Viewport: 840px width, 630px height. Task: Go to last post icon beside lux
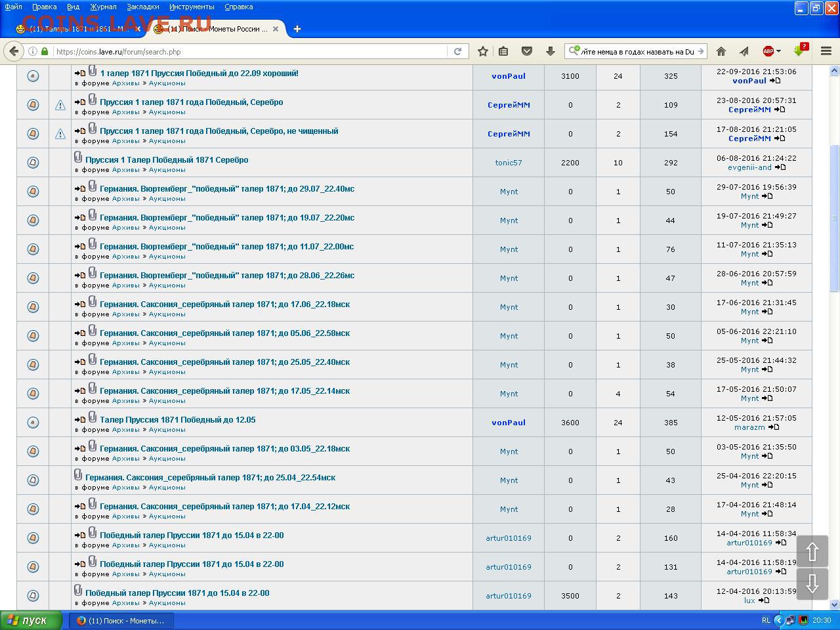(x=763, y=600)
